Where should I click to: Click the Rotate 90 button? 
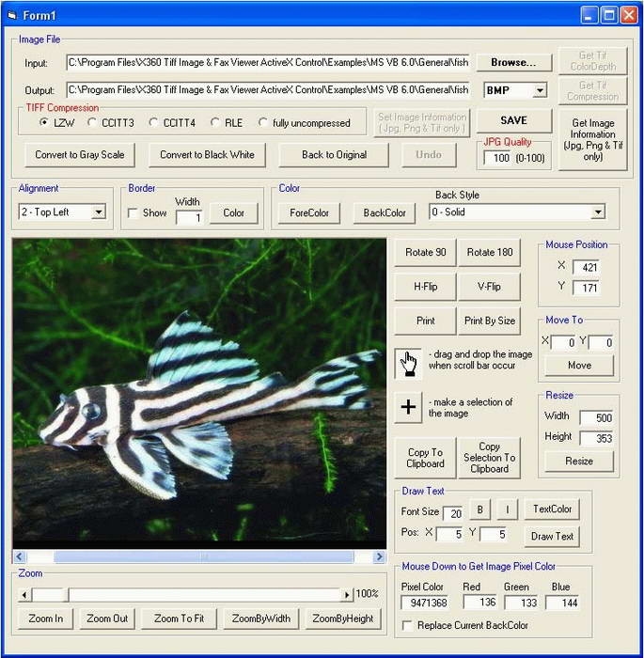[425, 252]
